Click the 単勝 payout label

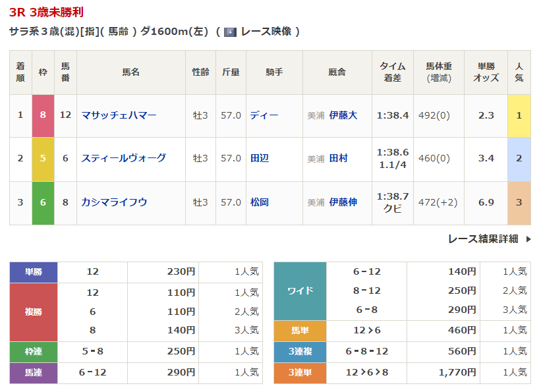tap(34, 272)
